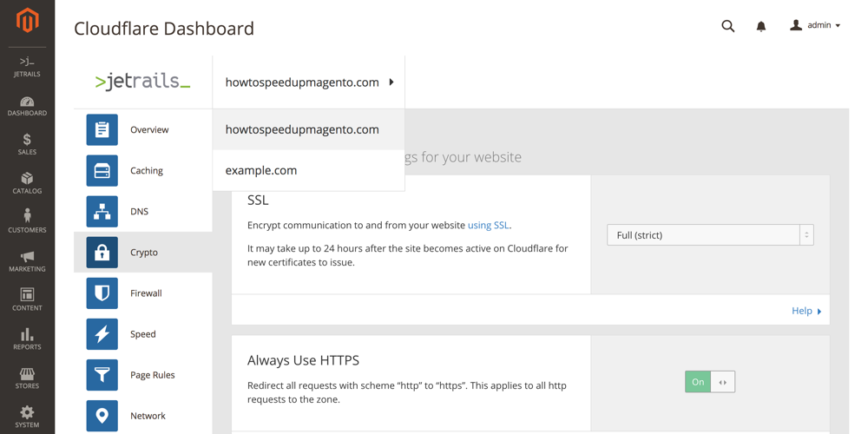
Task: Open the Stores menu in sidebar
Action: point(27,378)
